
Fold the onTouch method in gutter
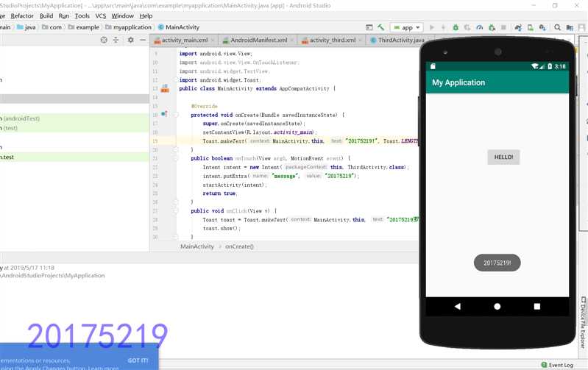(175, 158)
